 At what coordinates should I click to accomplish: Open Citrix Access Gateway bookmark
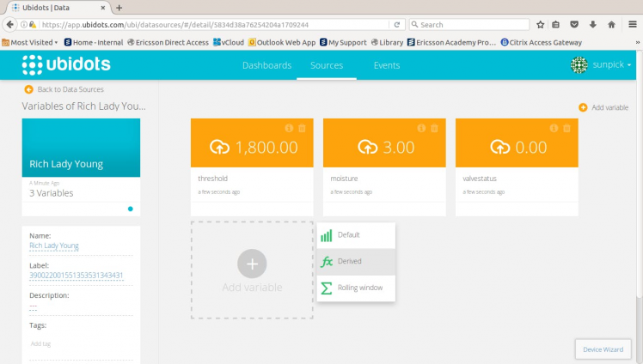pyautogui.click(x=542, y=42)
